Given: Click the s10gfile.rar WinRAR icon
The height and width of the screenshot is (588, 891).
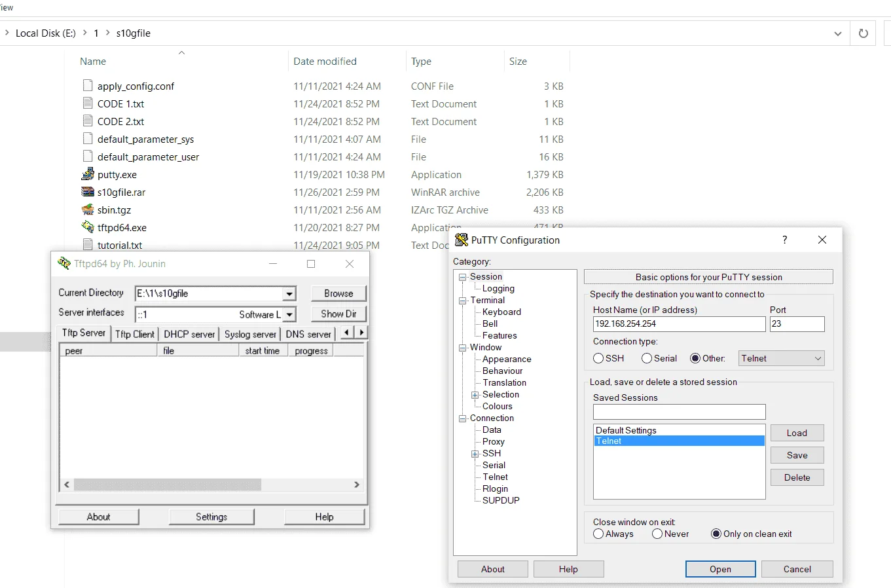Looking at the screenshot, I should click(x=88, y=191).
